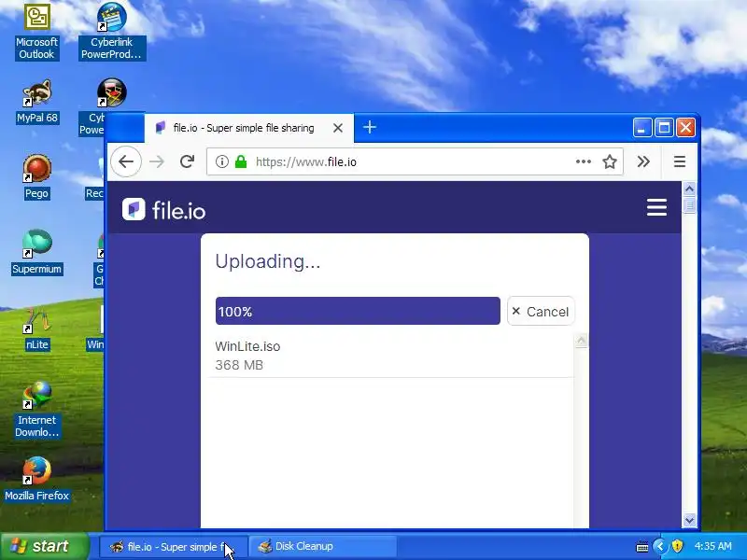Viewport: 747px width, 560px height.
Task: Launch Supermium from the desktop
Action: coord(36,252)
